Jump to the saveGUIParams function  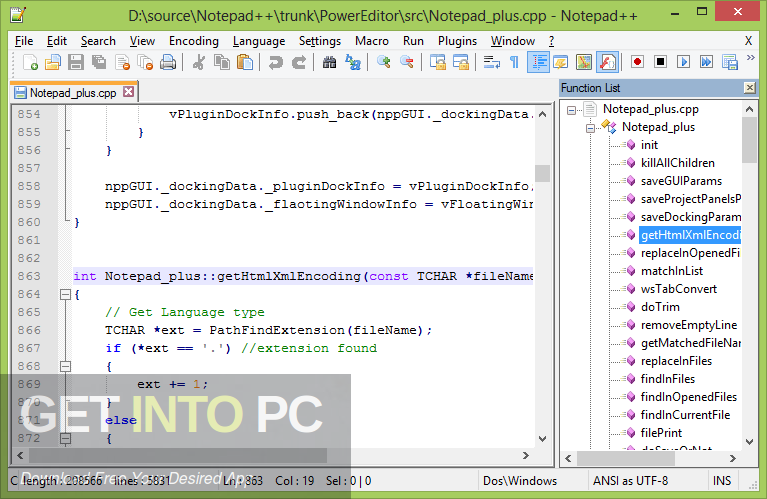pyautogui.click(x=681, y=181)
